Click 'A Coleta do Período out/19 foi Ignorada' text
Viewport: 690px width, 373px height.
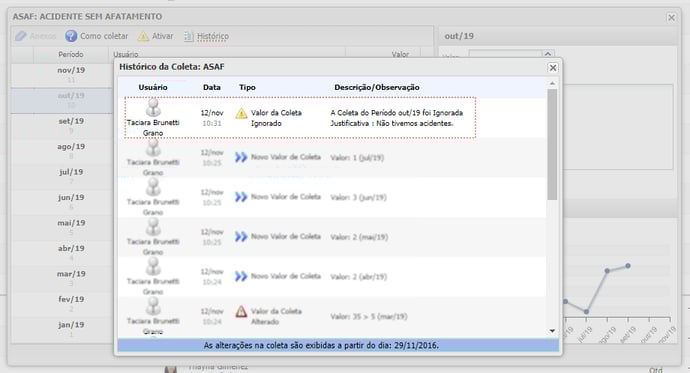coord(396,113)
